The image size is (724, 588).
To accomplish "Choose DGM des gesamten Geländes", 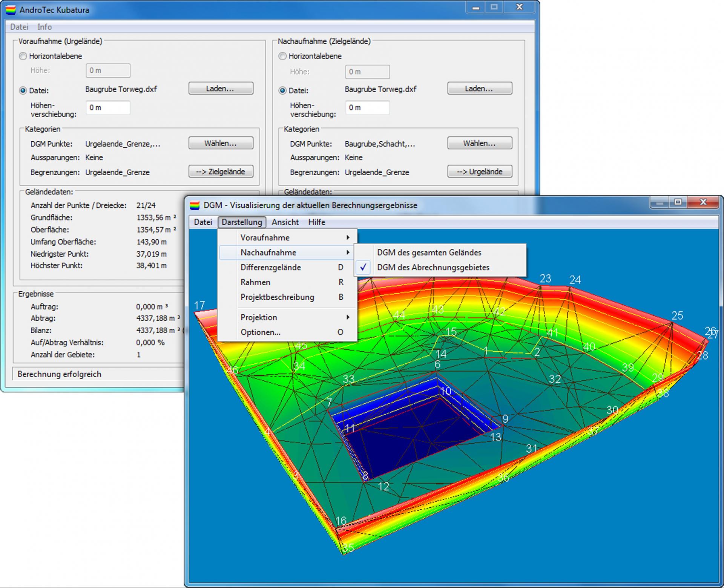I will pyautogui.click(x=429, y=253).
